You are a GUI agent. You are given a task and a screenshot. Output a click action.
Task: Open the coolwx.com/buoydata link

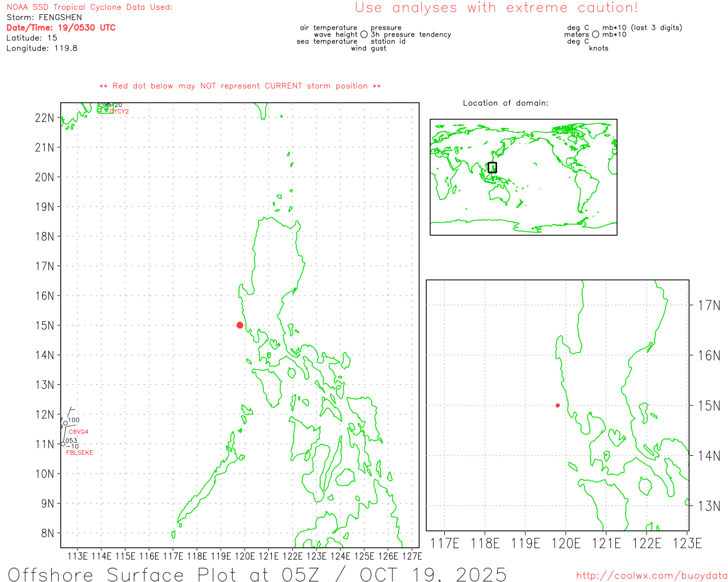[652, 576]
